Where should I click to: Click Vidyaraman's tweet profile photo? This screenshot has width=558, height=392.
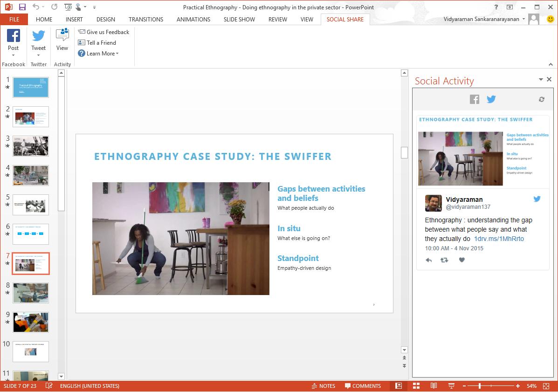tap(433, 203)
